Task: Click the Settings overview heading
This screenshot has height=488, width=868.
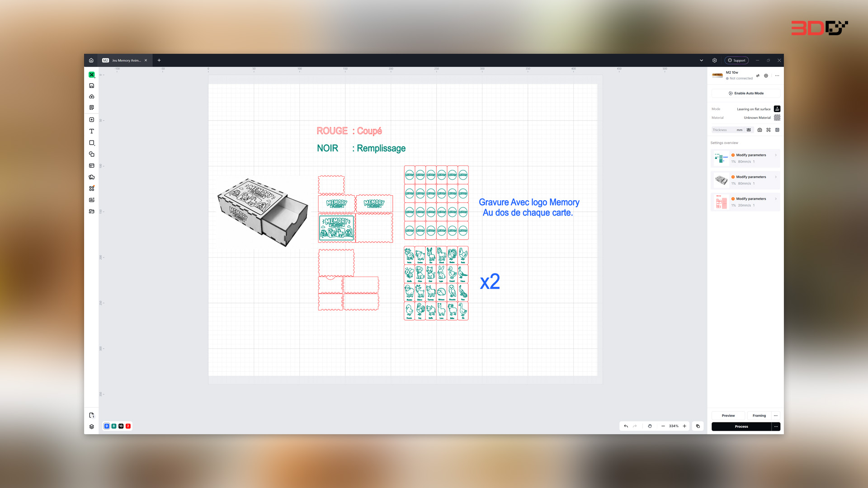Action: pyautogui.click(x=724, y=143)
